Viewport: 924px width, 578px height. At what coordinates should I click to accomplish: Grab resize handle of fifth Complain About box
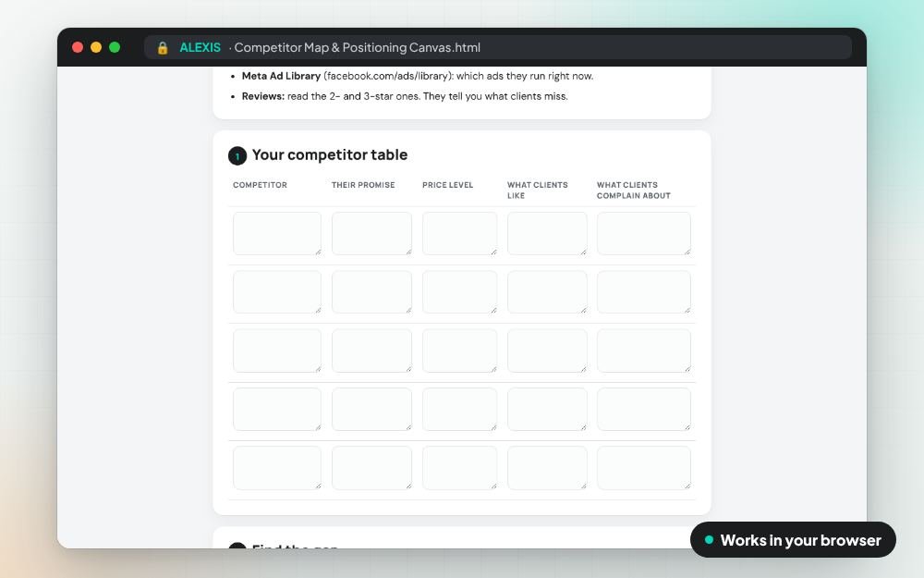[x=687, y=486]
